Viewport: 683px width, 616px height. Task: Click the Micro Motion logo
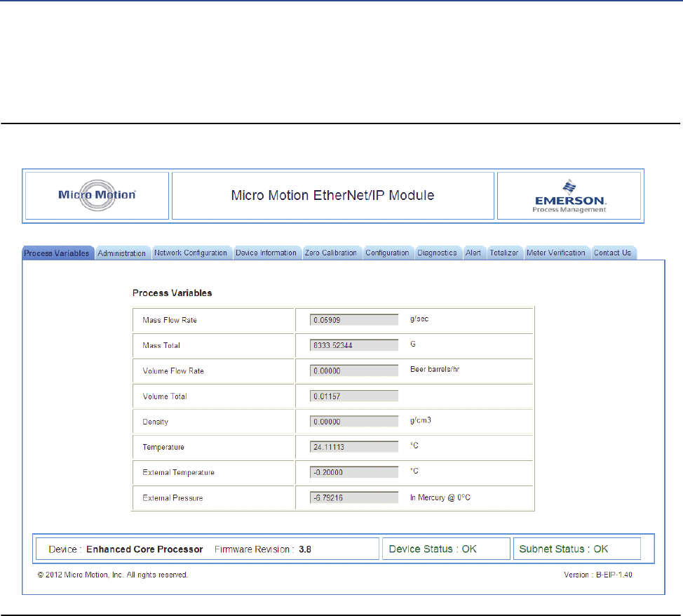point(97,195)
